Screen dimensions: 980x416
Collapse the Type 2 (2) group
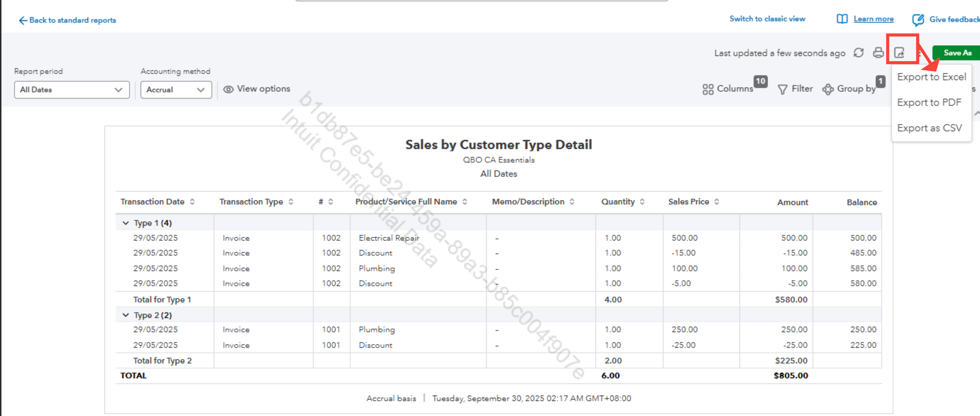[126, 315]
